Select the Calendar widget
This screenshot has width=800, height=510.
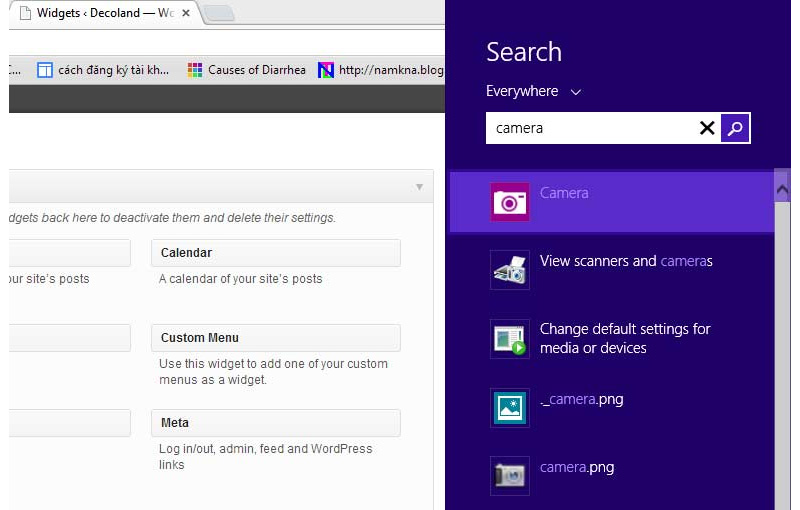(276, 253)
